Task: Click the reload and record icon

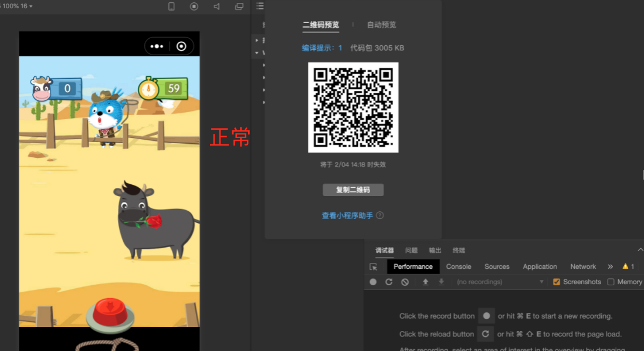Action: coord(389,282)
